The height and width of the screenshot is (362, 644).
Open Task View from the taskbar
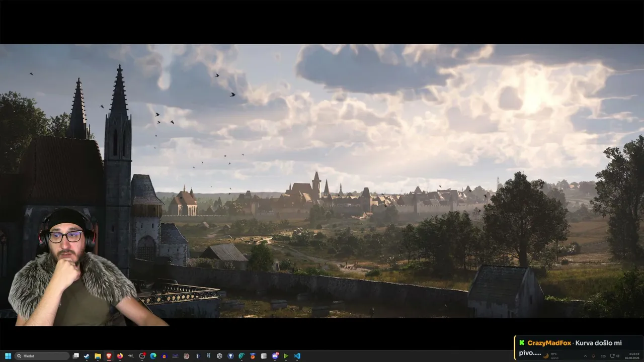(76, 356)
